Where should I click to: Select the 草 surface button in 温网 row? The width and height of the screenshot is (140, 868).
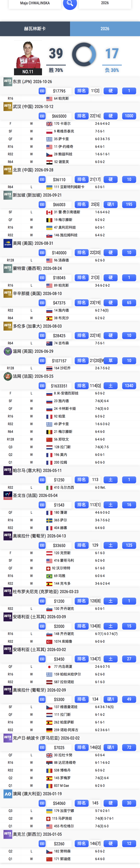(111, 361)
